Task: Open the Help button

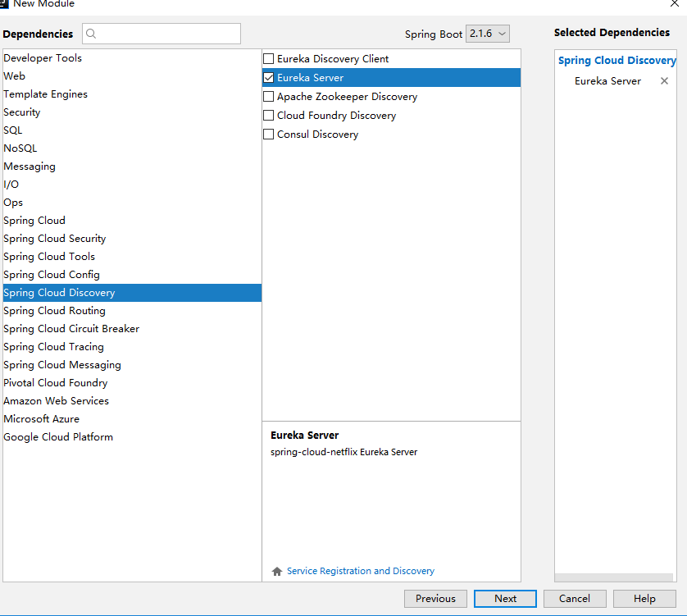Action: coord(644,599)
